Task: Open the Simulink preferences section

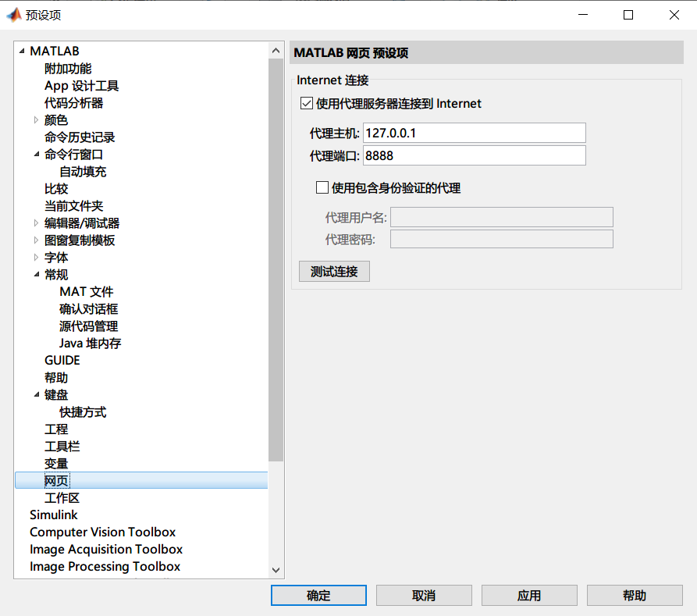Action: pos(53,515)
